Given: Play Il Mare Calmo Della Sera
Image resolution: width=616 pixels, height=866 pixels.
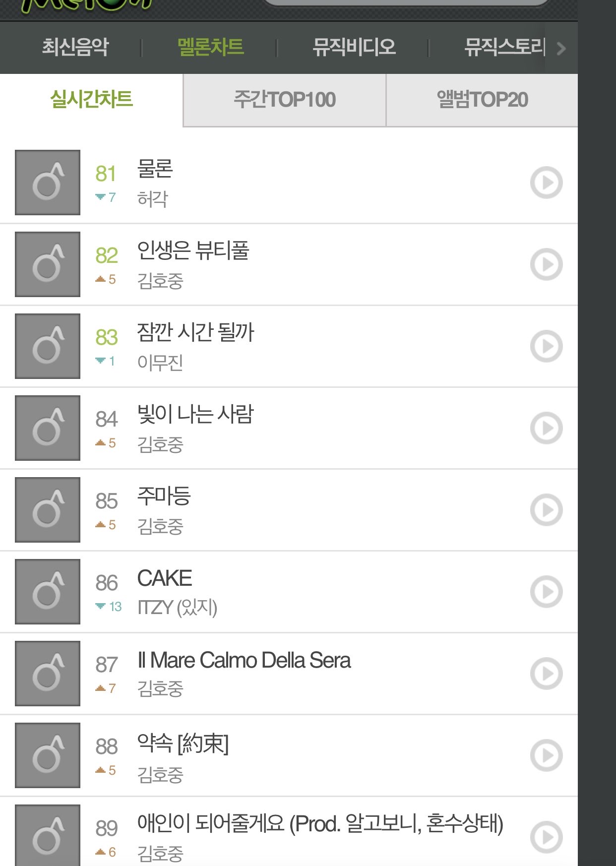Looking at the screenshot, I should (546, 674).
